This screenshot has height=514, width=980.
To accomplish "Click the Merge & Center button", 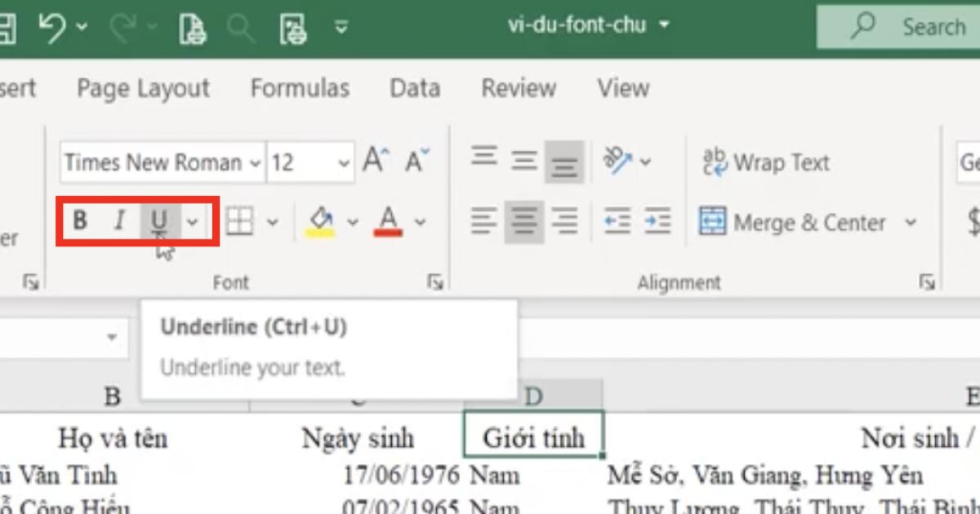I will (x=793, y=222).
